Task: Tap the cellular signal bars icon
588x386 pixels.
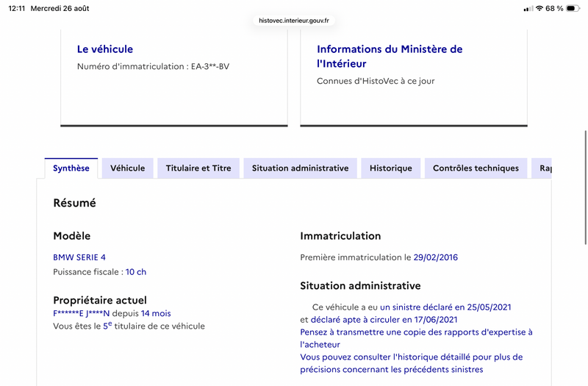Action: coord(528,9)
